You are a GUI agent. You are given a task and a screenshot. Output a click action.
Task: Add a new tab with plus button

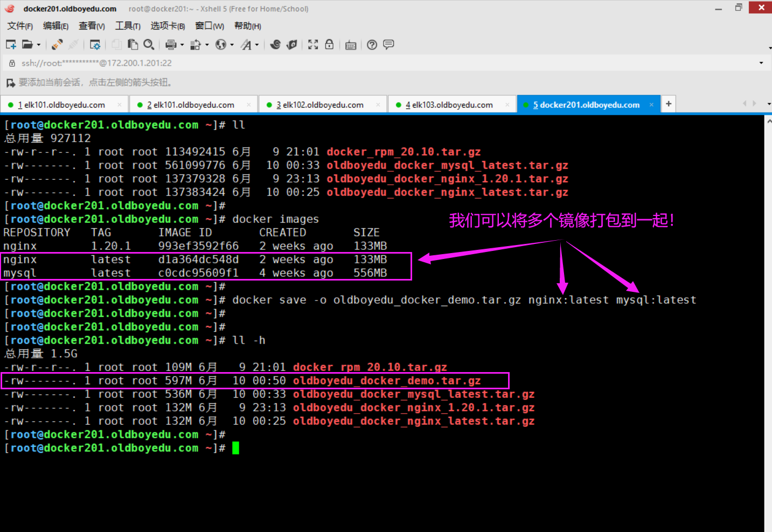668,104
